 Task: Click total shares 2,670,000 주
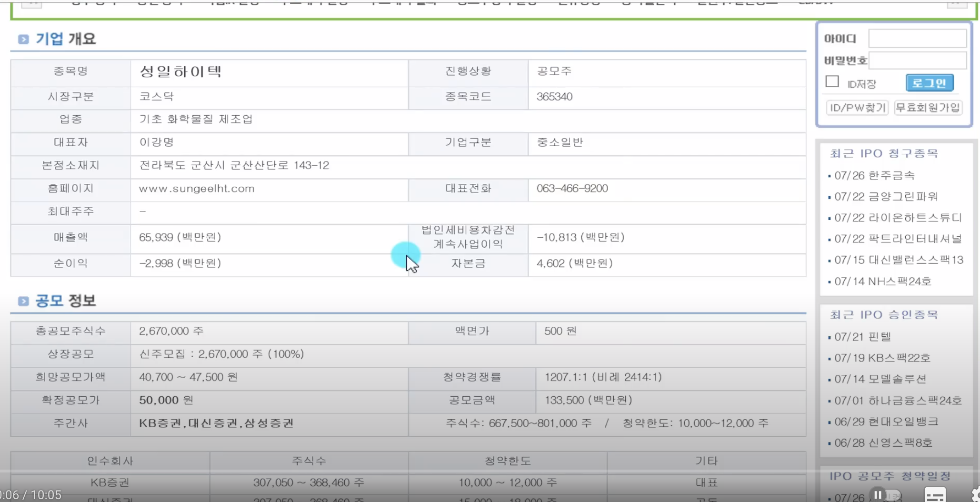(x=171, y=331)
